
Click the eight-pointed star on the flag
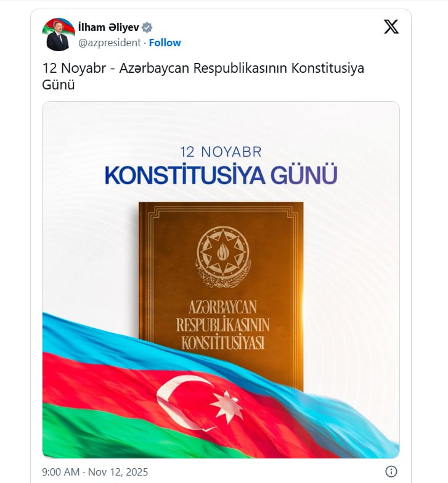click(227, 407)
